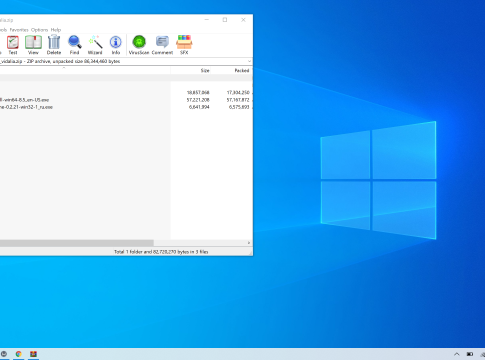This screenshot has width=485, height=360.
Task: Open the Favorites menu
Action: point(19,30)
